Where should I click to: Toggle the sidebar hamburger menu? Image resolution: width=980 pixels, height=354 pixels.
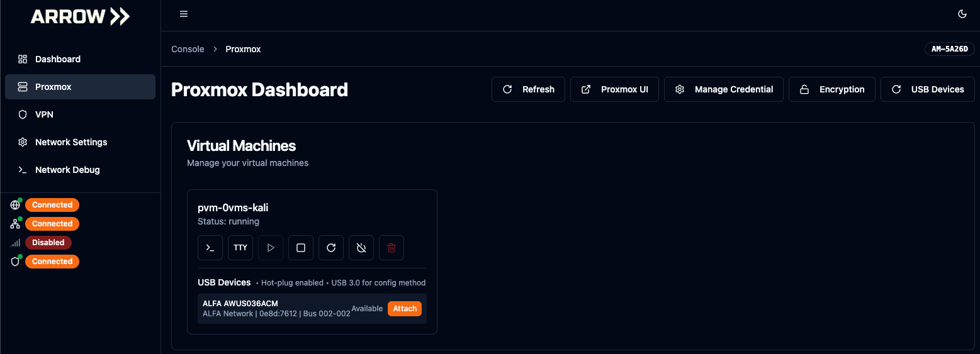184,14
